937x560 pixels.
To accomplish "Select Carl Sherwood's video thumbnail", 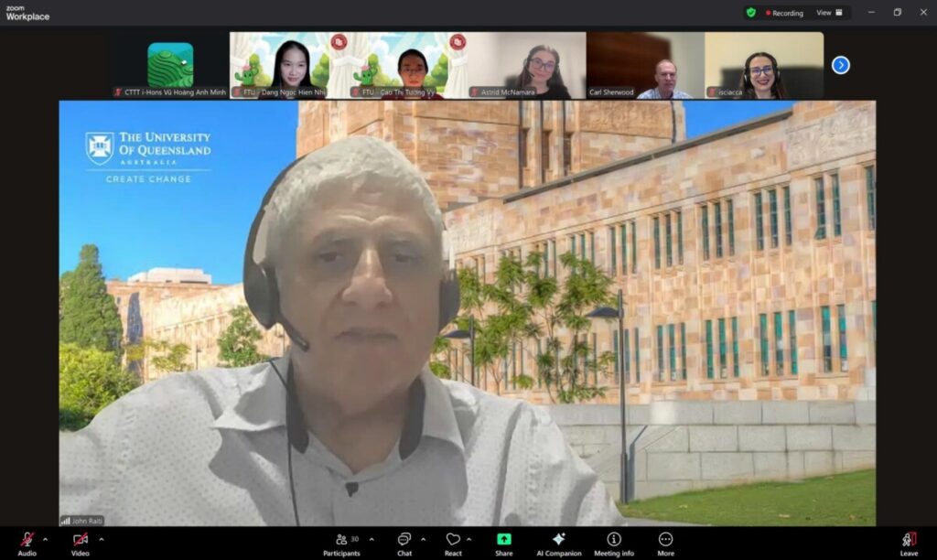I will tap(645, 65).
